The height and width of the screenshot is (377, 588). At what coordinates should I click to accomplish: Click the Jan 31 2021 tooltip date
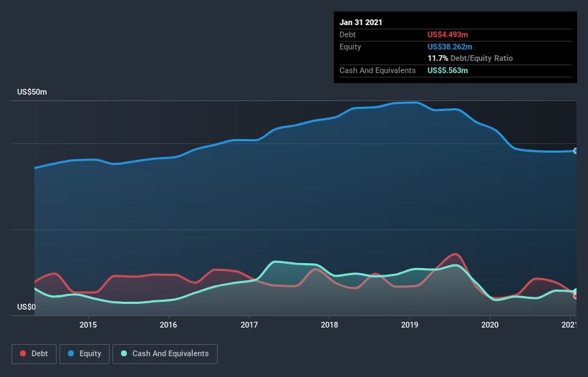[x=361, y=22]
